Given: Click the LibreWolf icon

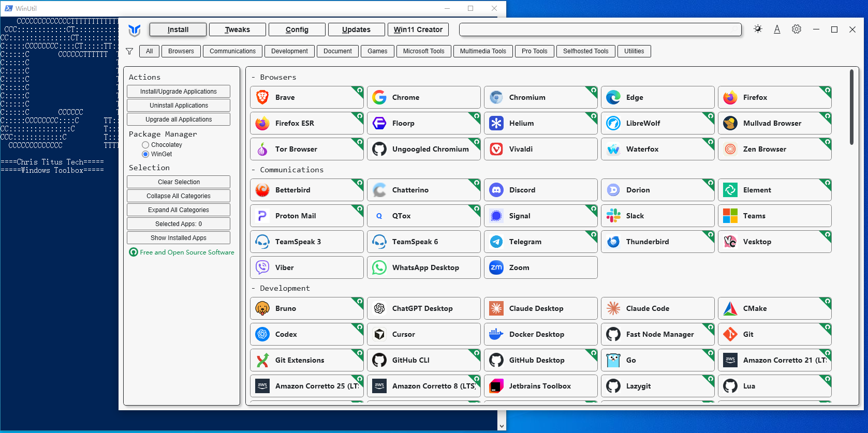Looking at the screenshot, I should coord(613,123).
